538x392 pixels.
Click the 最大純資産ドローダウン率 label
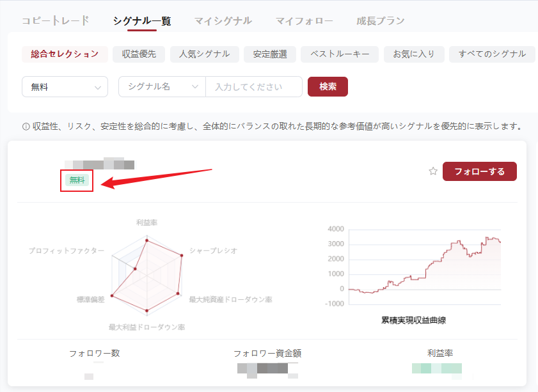click(x=230, y=299)
